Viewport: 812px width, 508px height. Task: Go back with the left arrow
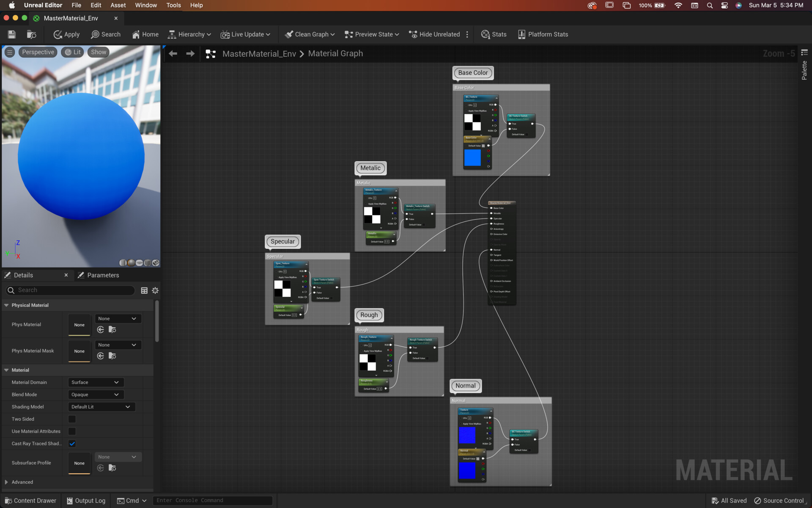(x=173, y=53)
